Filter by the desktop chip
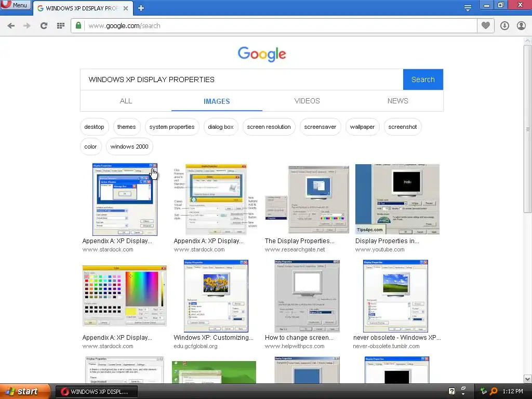Image resolution: width=532 pixels, height=399 pixels. point(95,127)
